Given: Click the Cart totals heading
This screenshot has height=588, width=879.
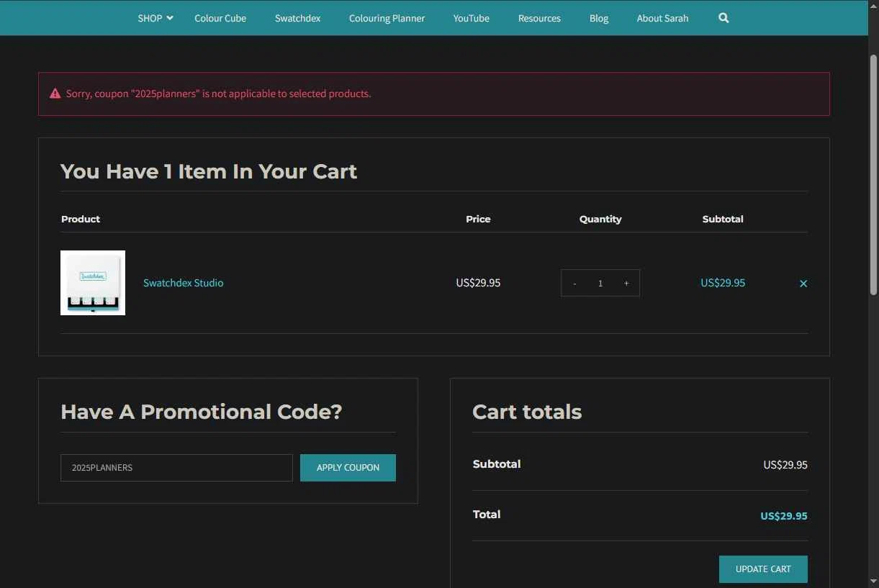Looking at the screenshot, I should click(x=527, y=412).
